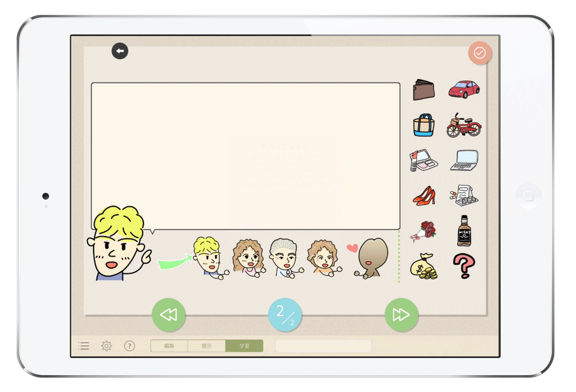Pick the makeup and lipstick item
576x392 pixels.
(x=424, y=161)
